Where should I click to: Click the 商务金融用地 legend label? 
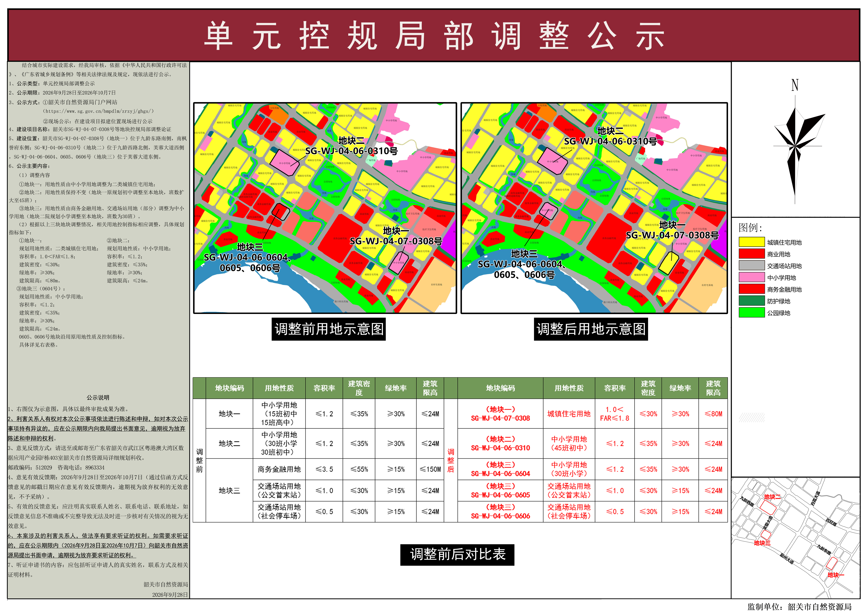click(784, 290)
